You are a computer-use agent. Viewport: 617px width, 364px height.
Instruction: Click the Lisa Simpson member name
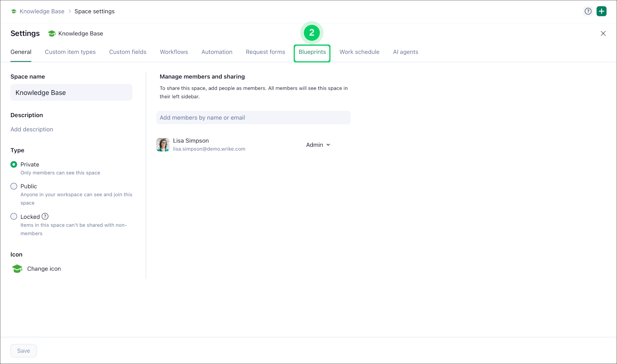[191, 141]
